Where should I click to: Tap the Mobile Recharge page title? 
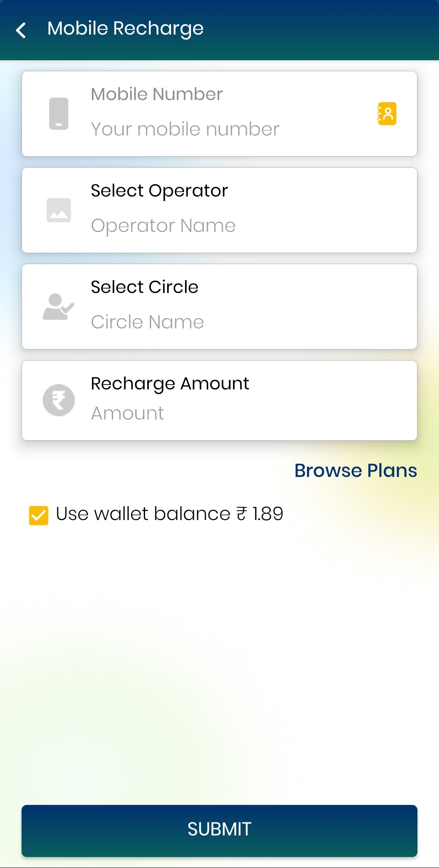[x=125, y=28]
